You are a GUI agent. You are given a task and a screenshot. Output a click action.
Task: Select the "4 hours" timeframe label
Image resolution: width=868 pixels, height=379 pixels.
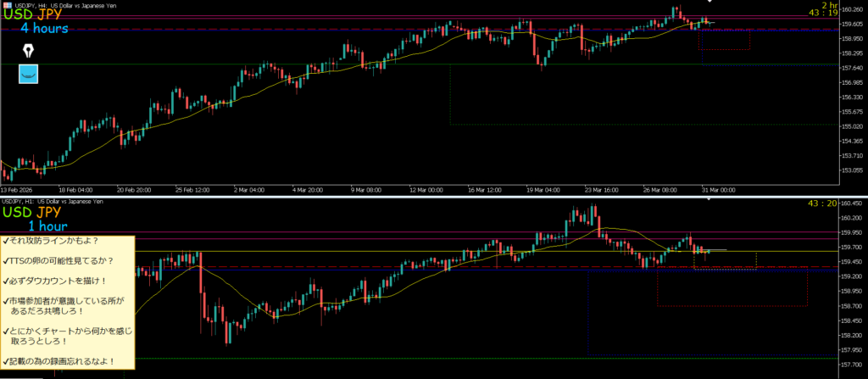coord(44,28)
